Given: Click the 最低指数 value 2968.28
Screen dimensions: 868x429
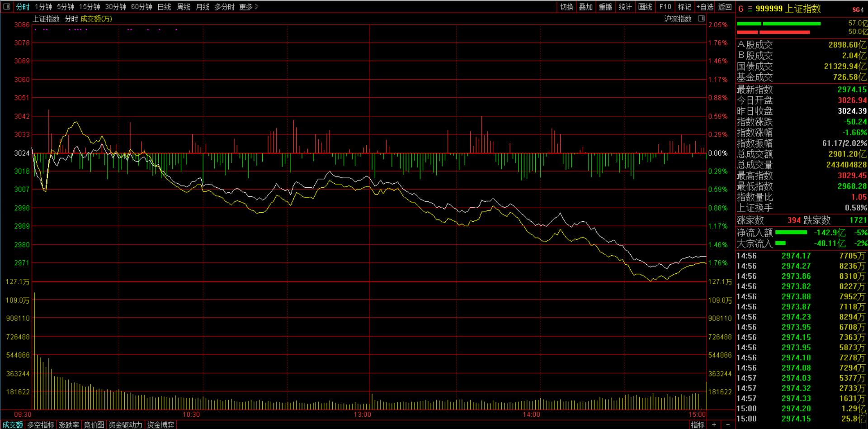Looking at the screenshot, I should 852,186.
